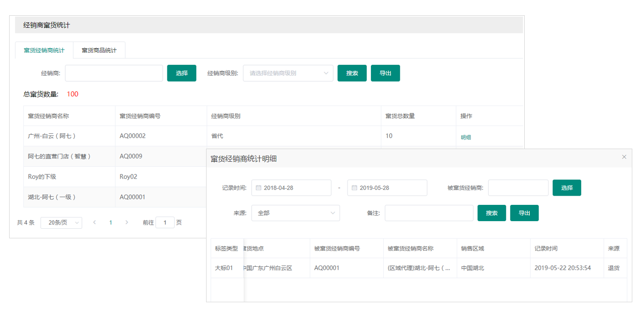This screenshot has height=320, width=644.
Task: Focus the 备注 input field
Action: [x=429, y=213]
